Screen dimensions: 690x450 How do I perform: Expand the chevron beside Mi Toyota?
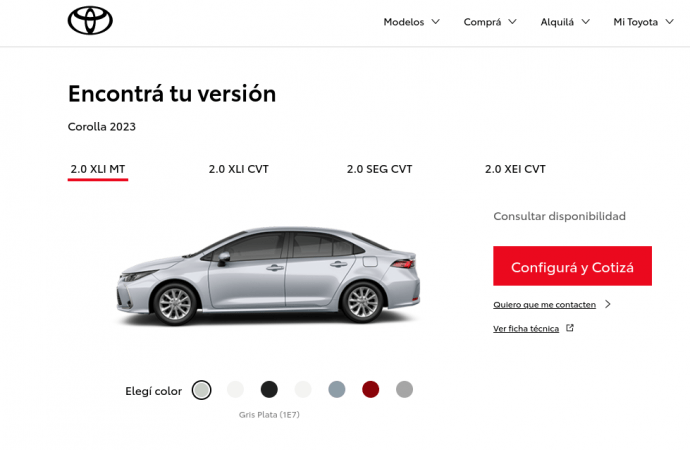tap(669, 22)
